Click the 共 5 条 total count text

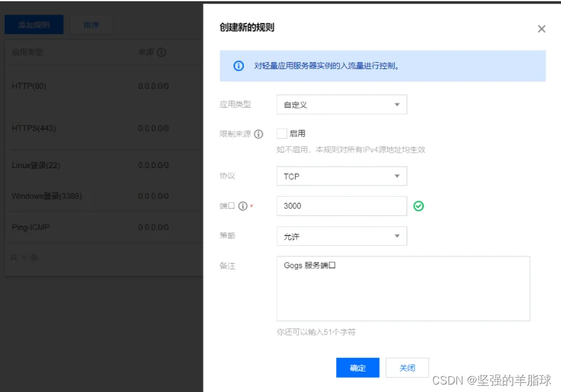24,258
